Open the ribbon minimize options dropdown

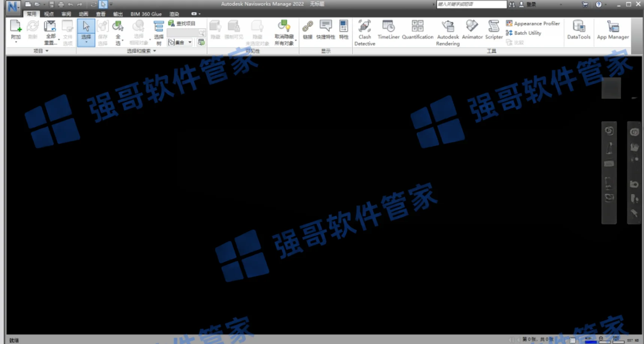[x=196, y=14]
